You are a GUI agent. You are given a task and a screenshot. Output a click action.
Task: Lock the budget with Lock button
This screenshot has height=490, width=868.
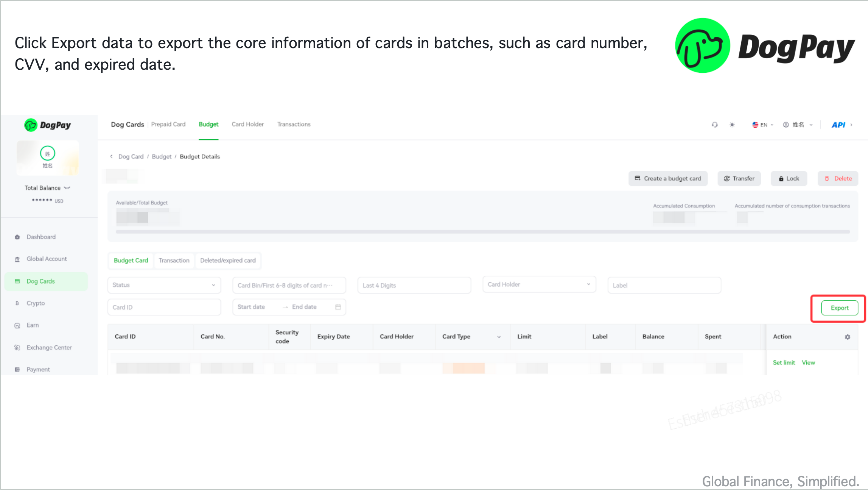(x=789, y=178)
